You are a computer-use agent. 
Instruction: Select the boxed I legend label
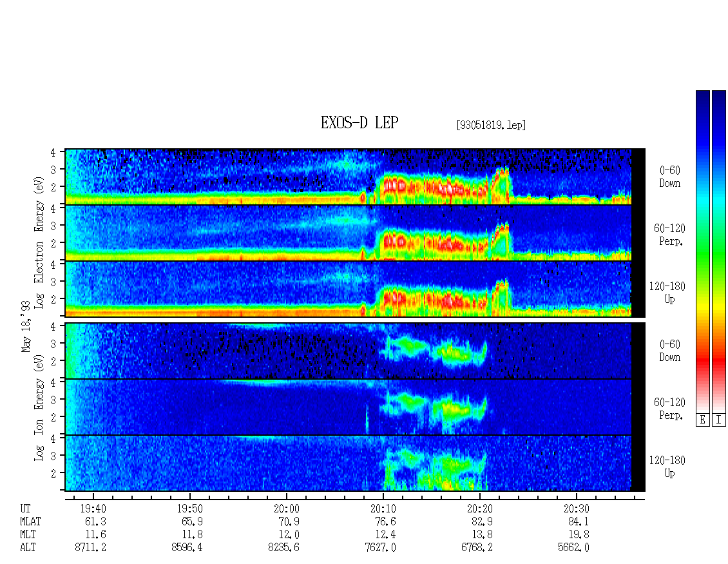tap(719, 420)
